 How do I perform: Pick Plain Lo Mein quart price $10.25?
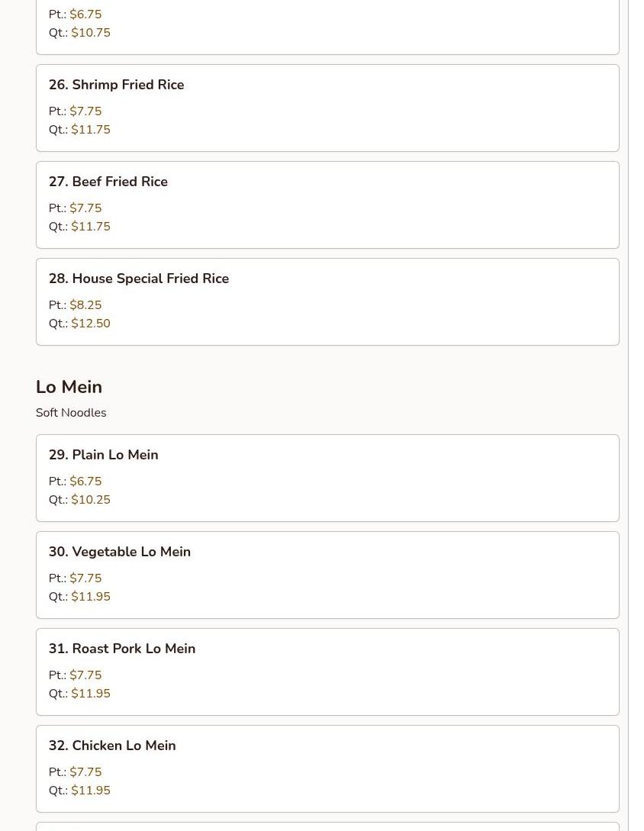[90, 500]
